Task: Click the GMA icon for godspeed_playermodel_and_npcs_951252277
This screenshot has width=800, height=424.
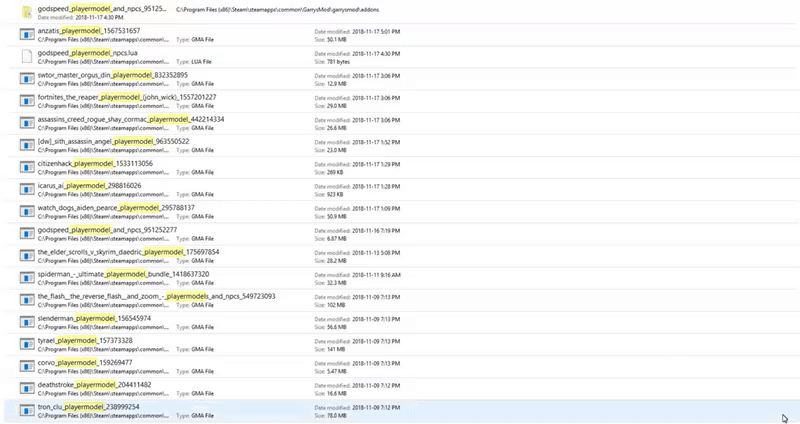Action: (27, 233)
